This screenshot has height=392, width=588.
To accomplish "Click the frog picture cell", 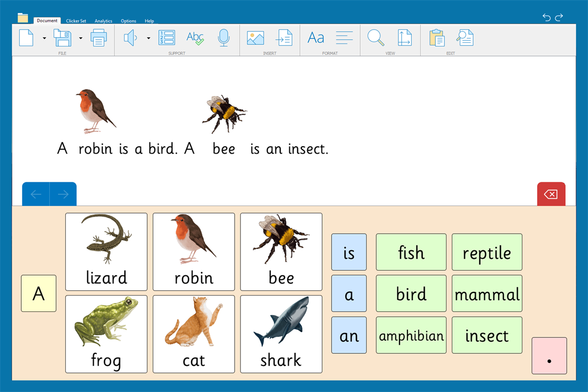I will pyautogui.click(x=106, y=334).
